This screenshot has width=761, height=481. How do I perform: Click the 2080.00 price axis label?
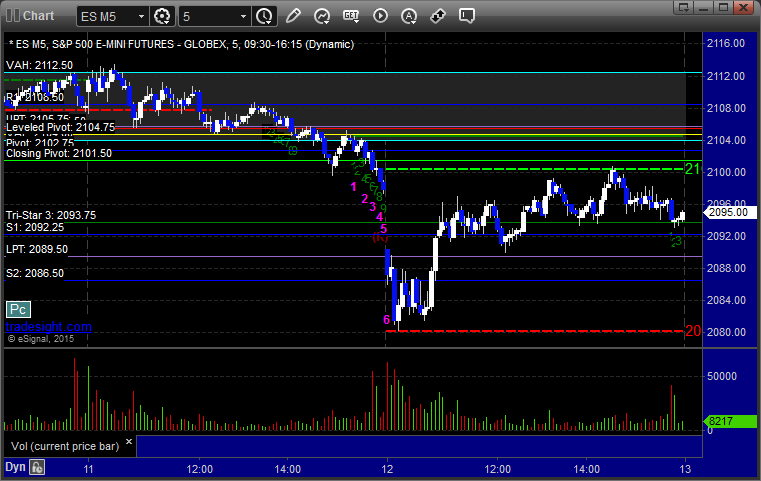(x=726, y=332)
